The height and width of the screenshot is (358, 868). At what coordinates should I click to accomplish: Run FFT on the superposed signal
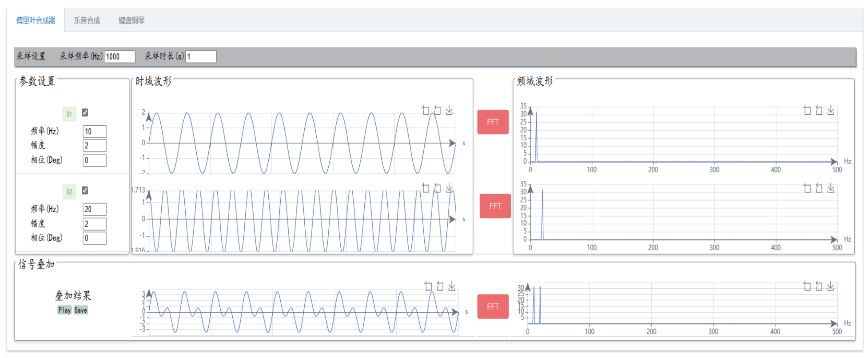pos(493,306)
